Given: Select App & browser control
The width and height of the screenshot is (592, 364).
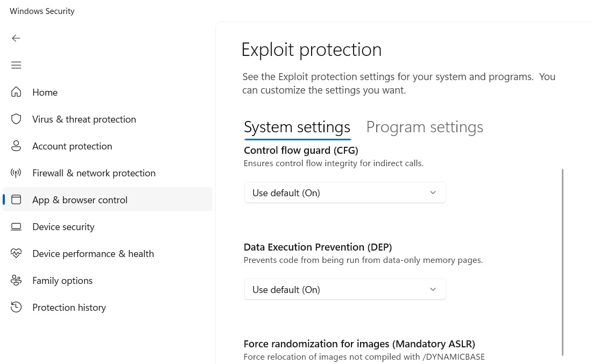Looking at the screenshot, I should click(80, 199).
